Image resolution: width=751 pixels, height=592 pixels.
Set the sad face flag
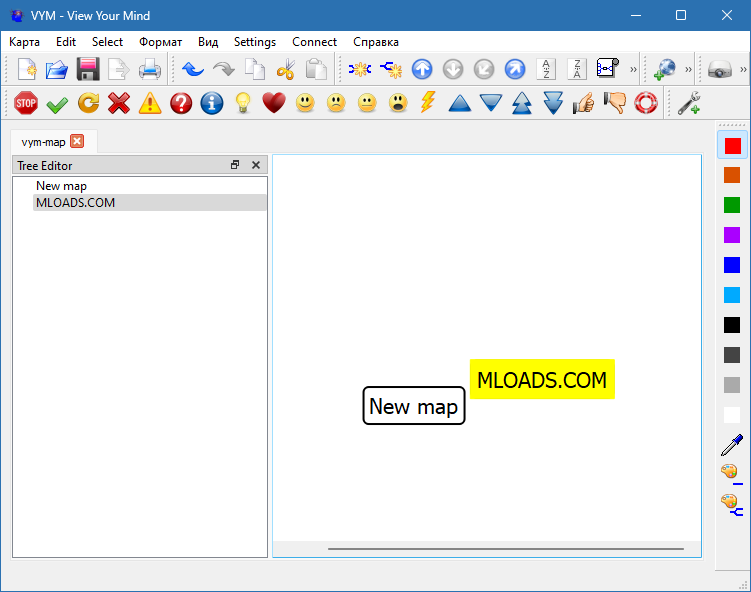click(336, 103)
